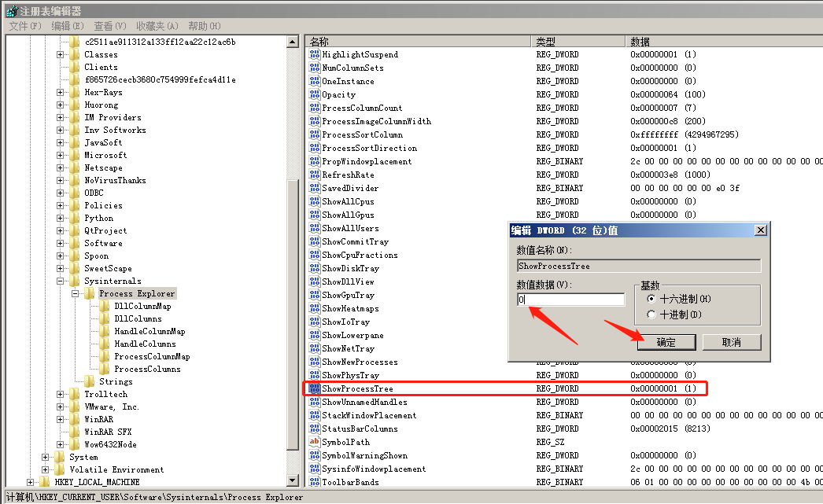Click the tree pane scroll up arrow
The height and width of the screenshot is (504, 823).
click(293, 42)
